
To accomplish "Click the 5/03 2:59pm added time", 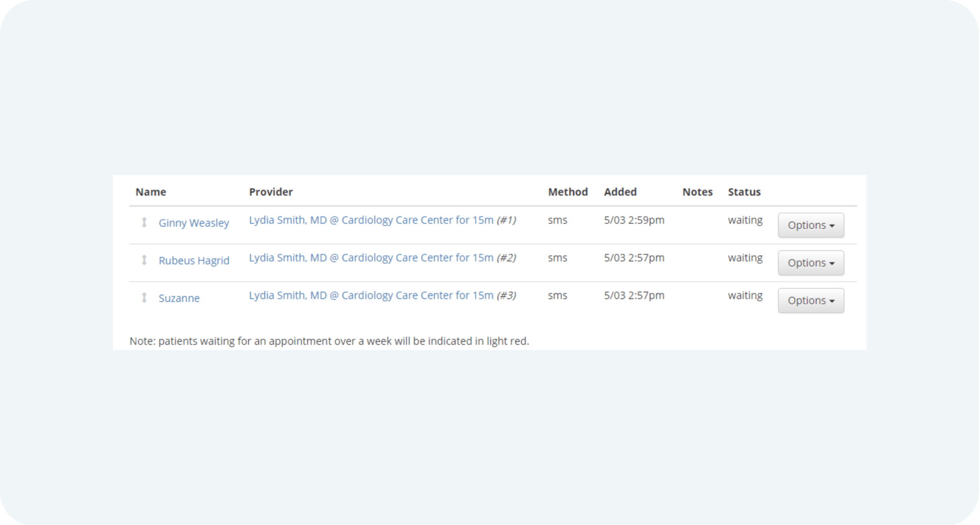I will [x=634, y=220].
